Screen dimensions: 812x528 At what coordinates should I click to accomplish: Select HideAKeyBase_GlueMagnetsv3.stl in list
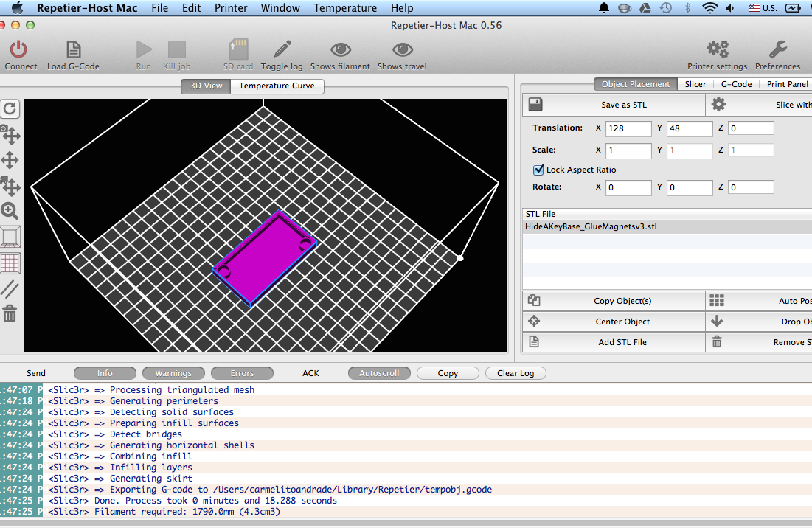point(667,226)
